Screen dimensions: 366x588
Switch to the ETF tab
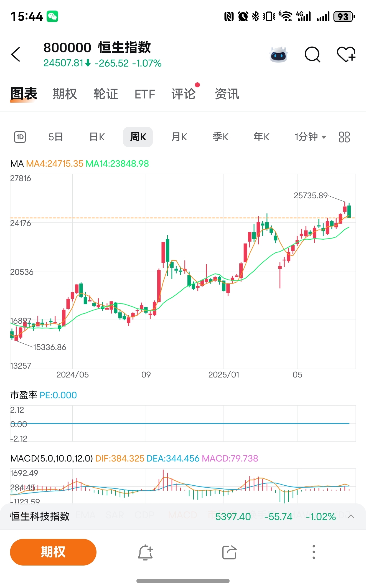coord(145,94)
